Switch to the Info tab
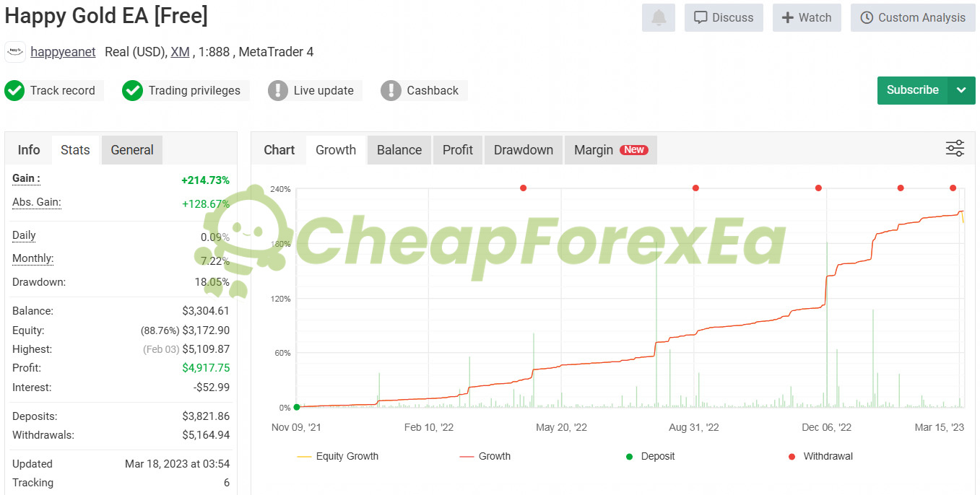 (29, 150)
